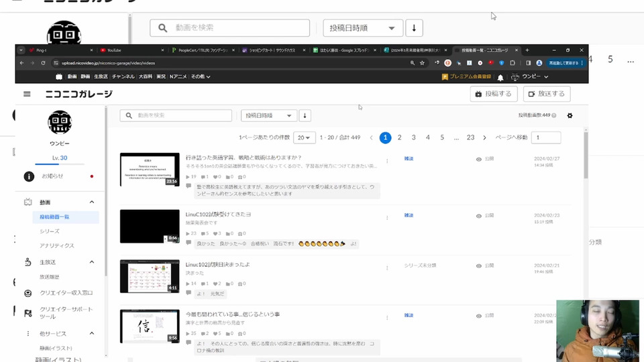Toggle 公開 visibility eye for LinuC102試験受けてきたヨ

tap(478, 216)
